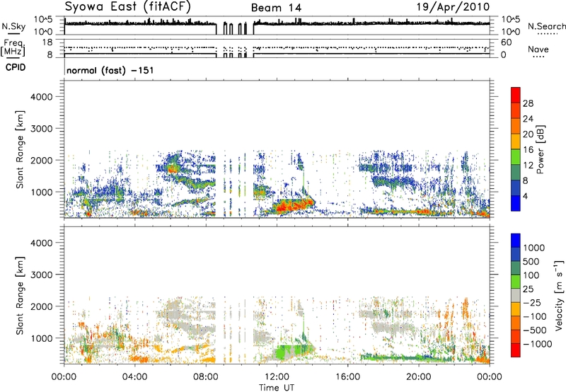The height and width of the screenshot is (392, 566).
Task: Click the left '10^5' noise axis tick
Action: [43, 20]
